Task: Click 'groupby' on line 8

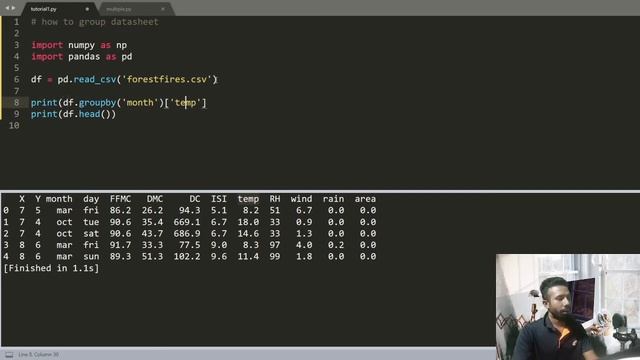Action: (98, 102)
